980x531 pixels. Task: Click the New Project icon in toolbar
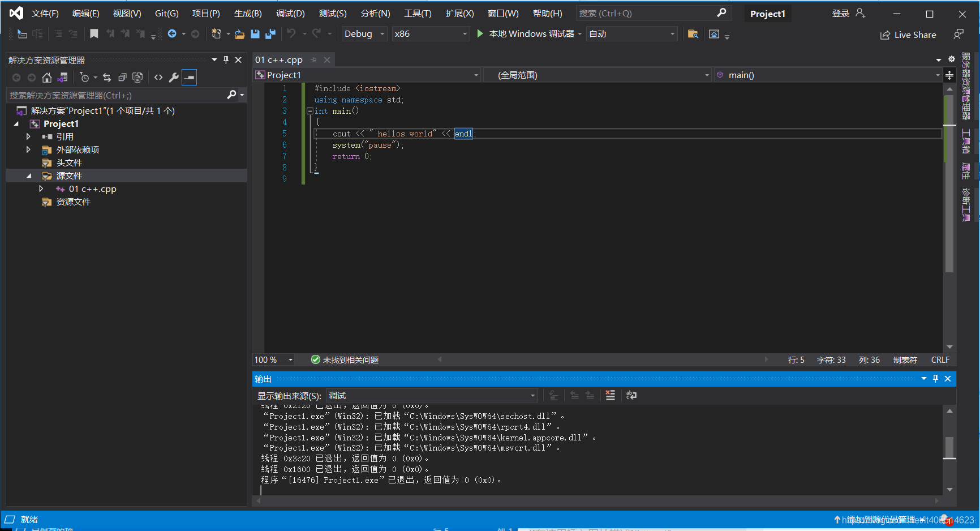(x=216, y=34)
